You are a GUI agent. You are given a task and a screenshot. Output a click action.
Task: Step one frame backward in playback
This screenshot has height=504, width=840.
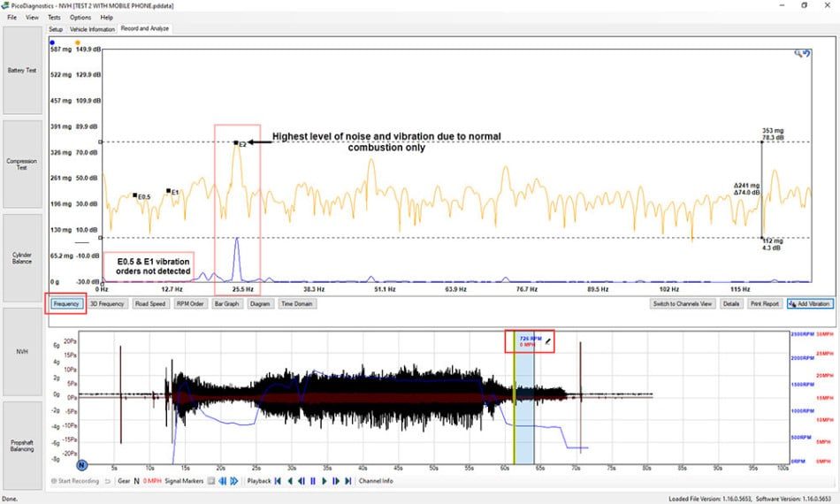point(301,481)
